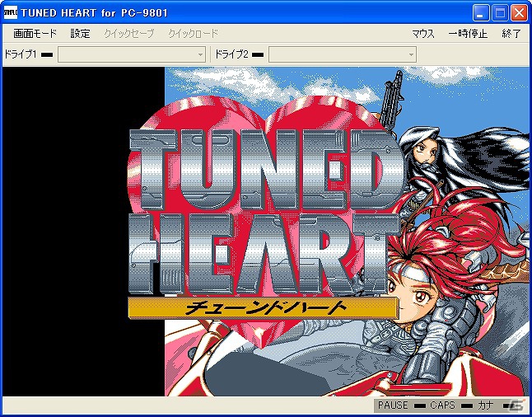
Task: Open the 設定 menu
Action: (x=81, y=34)
